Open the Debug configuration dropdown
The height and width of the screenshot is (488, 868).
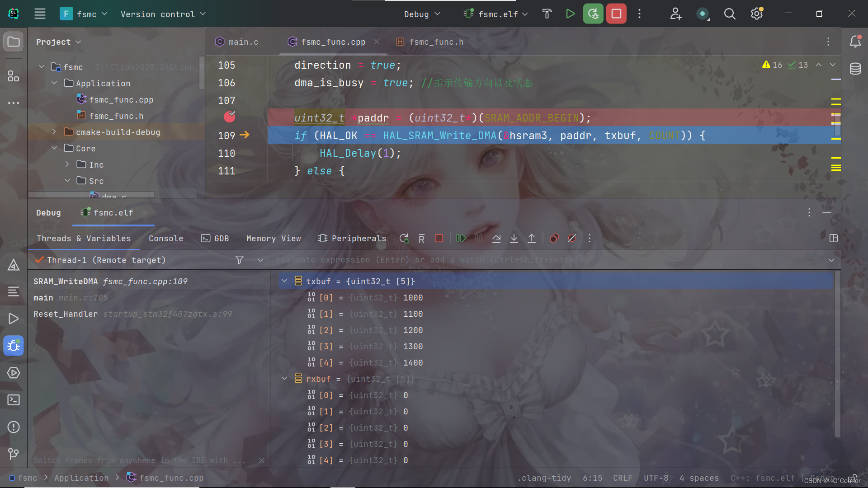tap(421, 14)
